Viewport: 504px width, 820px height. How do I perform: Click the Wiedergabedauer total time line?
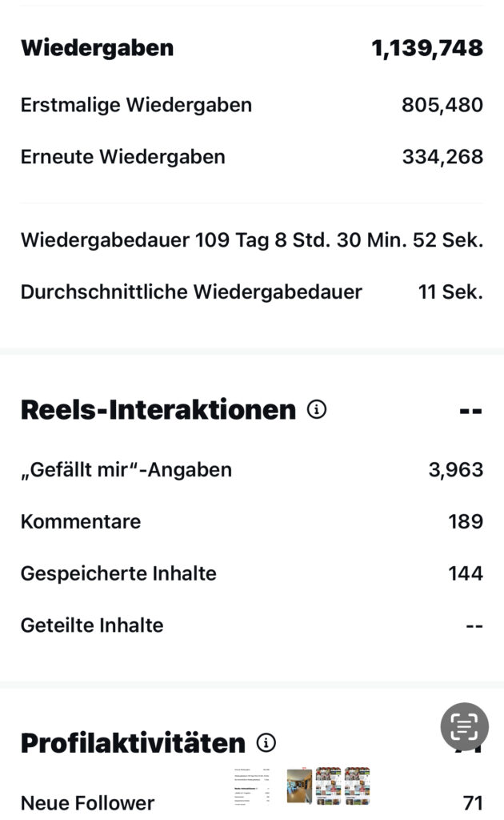(x=252, y=240)
